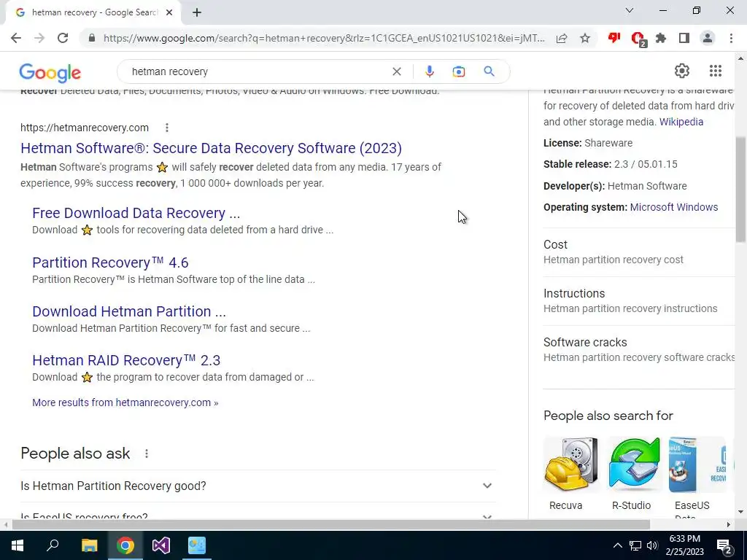Open the dots menu next to People also ask
The height and width of the screenshot is (560, 747).
[x=147, y=454]
